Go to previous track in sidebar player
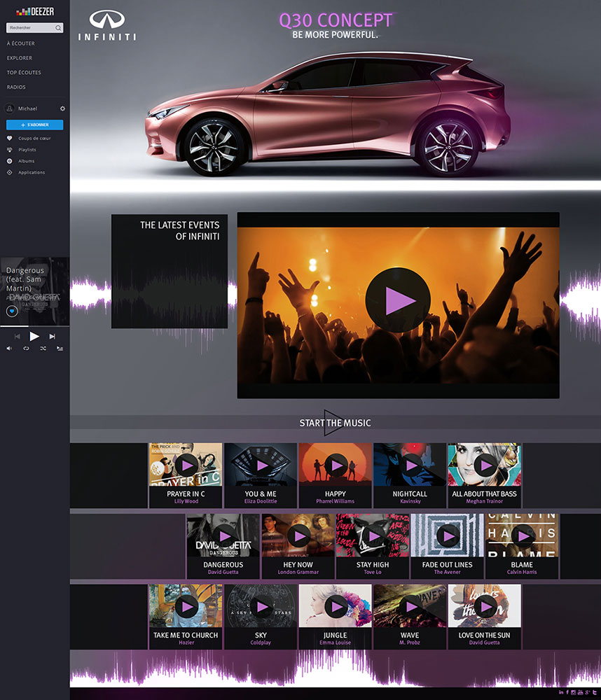This screenshot has width=601, height=700. (x=17, y=337)
